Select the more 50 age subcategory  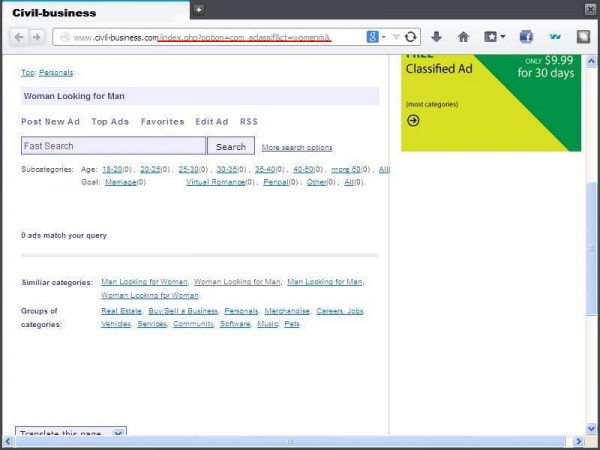pyautogui.click(x=346, y=169)
